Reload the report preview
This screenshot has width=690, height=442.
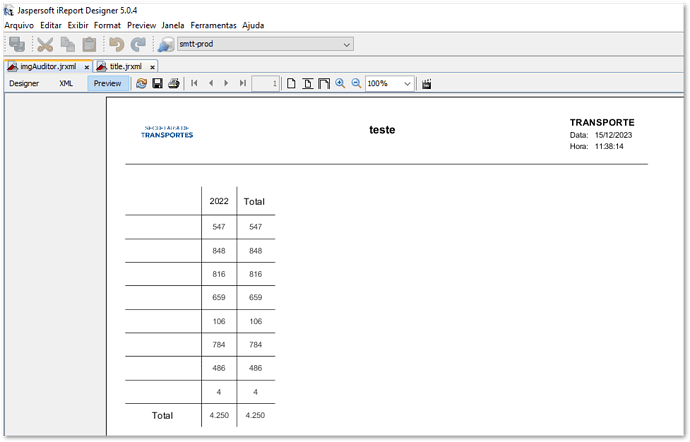[x=141, y=83]
